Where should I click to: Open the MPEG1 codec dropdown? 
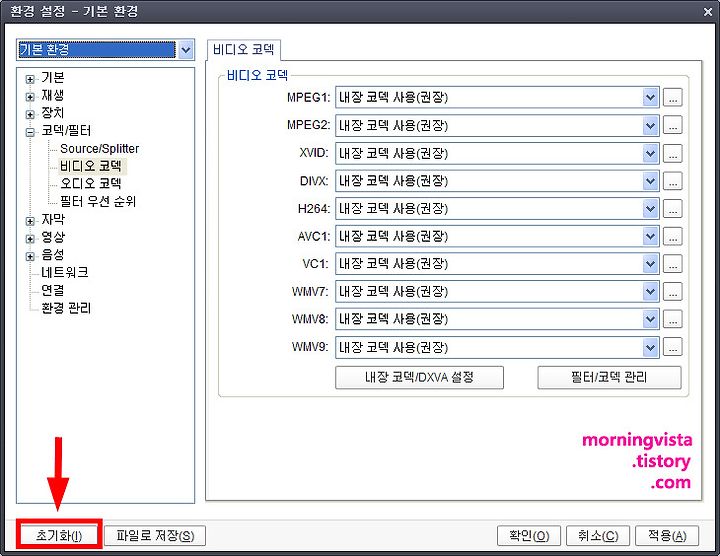[497, 97]
